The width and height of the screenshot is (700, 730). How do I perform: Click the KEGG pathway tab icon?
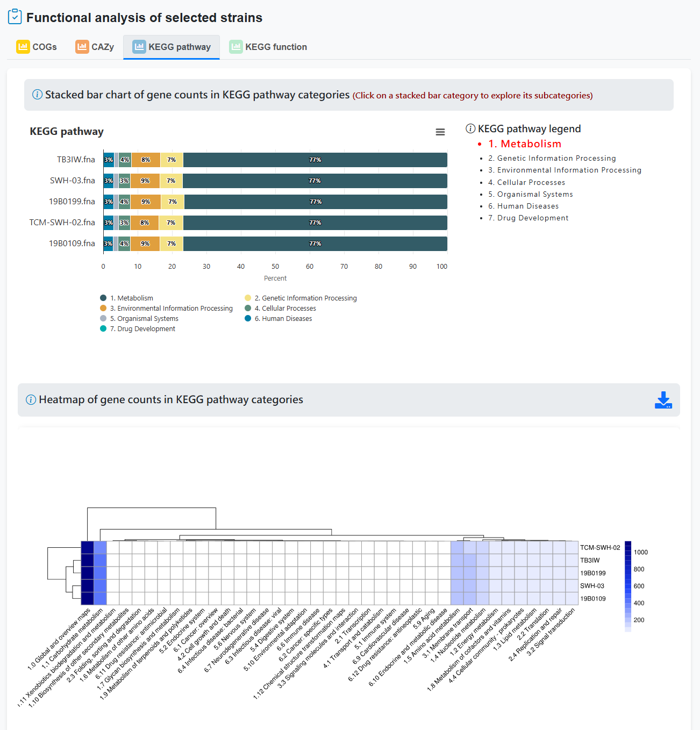pos(139,47)
